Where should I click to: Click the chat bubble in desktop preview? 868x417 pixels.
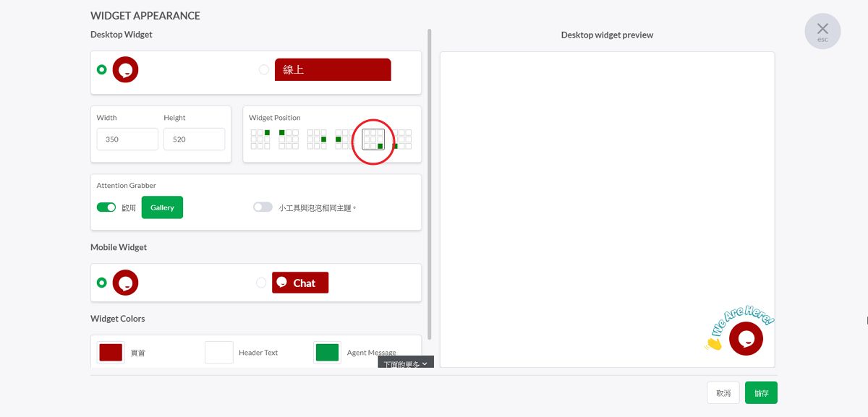pyautogui.click(x=746, y=338)
